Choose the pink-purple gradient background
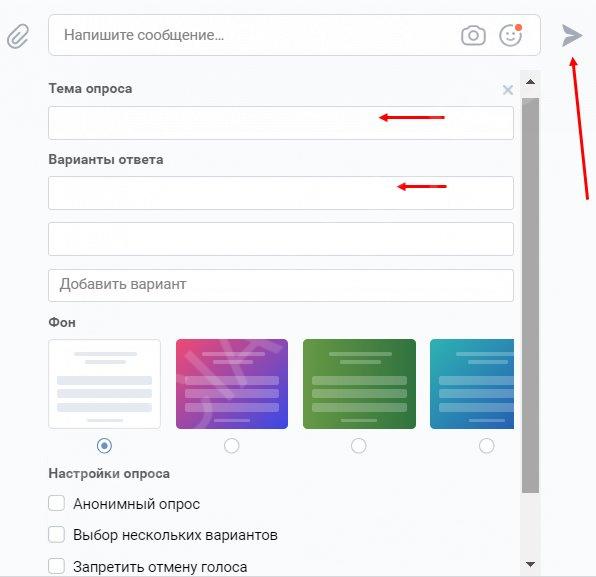 [x=232, y=384]
